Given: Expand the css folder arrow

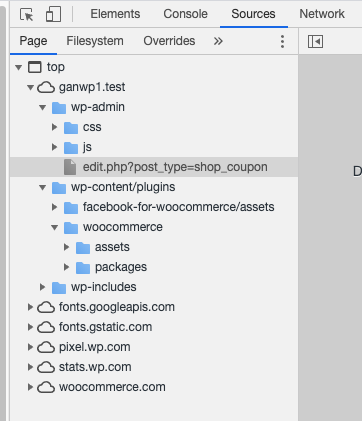Looking at the screenshot, I should coord(55,127).
